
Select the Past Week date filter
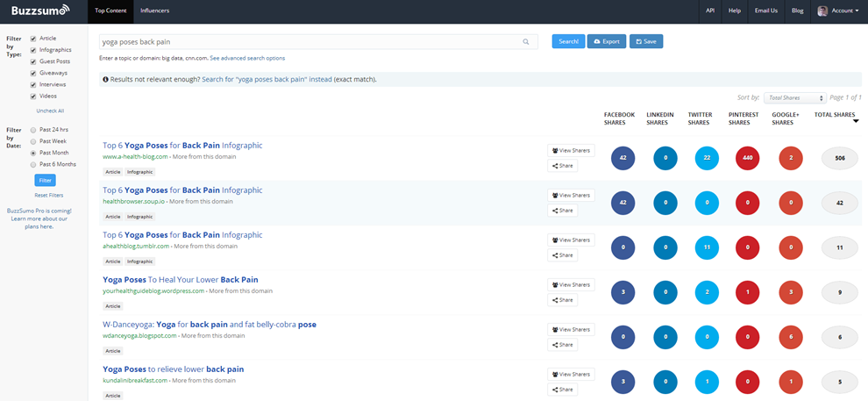point(33,141)
